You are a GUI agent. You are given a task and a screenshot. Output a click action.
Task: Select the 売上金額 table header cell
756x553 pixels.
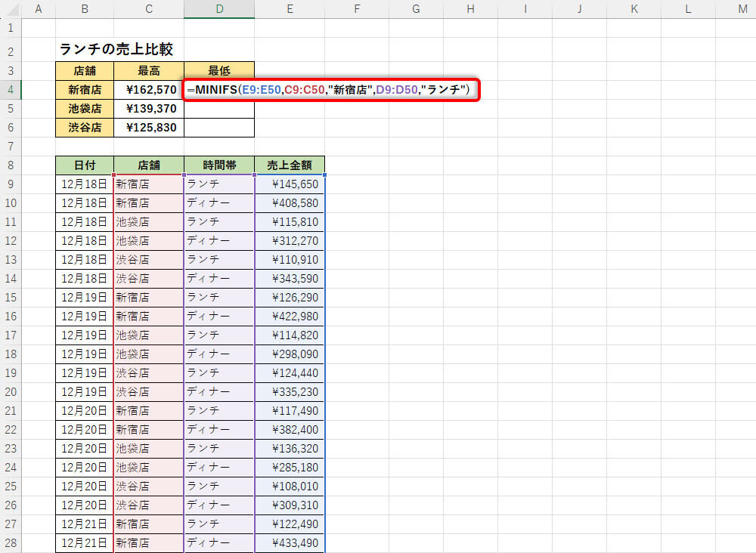(290, 165)
